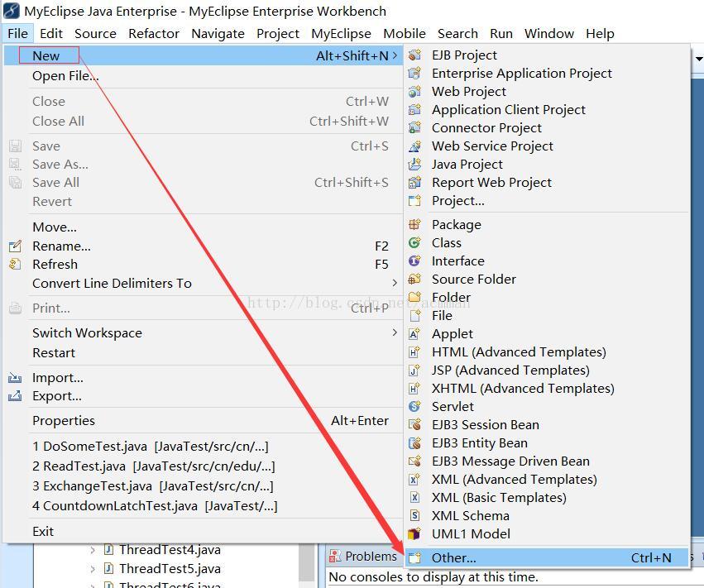704x588 pixels.
Task: Open the Run menu
Action: tap(501, 34)
